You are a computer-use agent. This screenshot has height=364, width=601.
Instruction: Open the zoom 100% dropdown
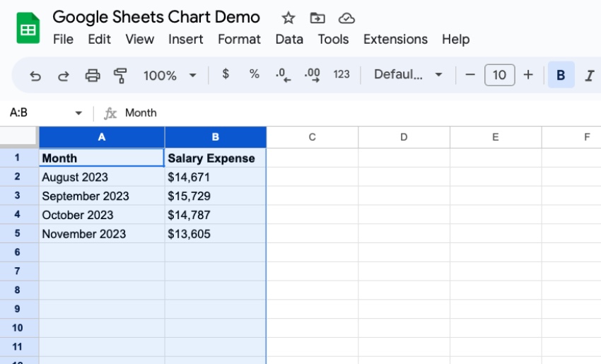point(170,76)
